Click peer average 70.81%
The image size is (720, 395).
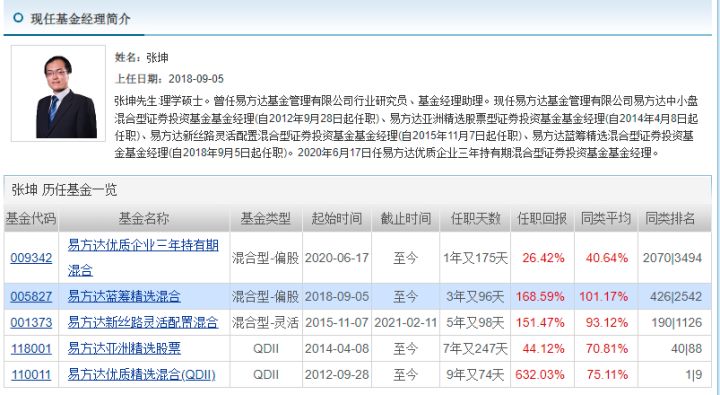[x=607, y=349]
